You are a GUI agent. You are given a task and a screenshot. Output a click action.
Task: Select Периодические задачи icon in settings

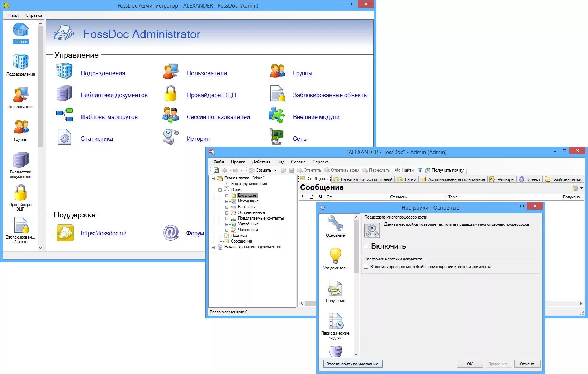(336, 321)
